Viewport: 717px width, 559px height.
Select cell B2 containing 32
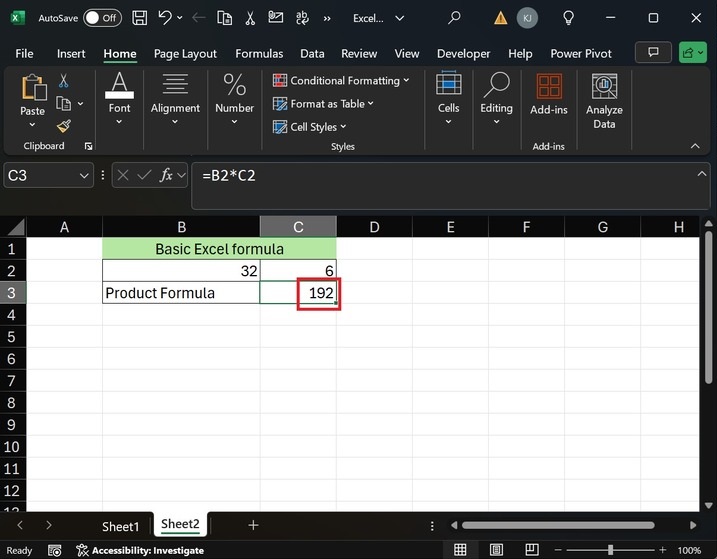pyautogui.click(x=181, y=271)
